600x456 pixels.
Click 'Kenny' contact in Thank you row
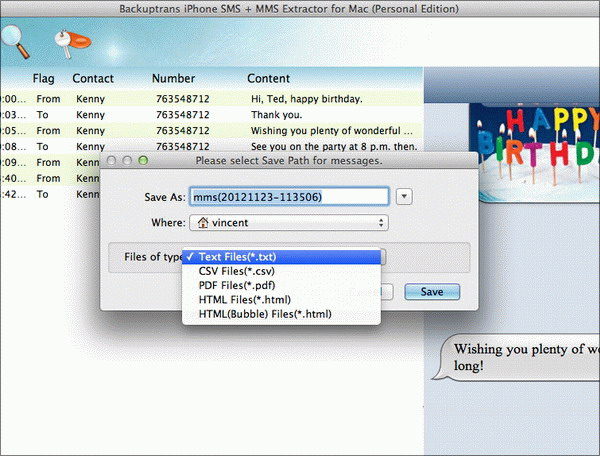tap(90, 115)
